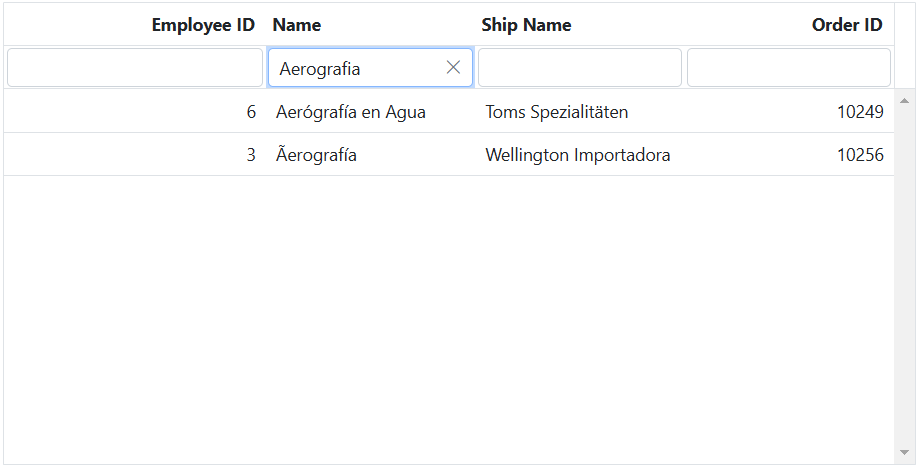Screen dimensions: 919x468
Task: Clear the Name filter text
Action: tap(453, 68)
